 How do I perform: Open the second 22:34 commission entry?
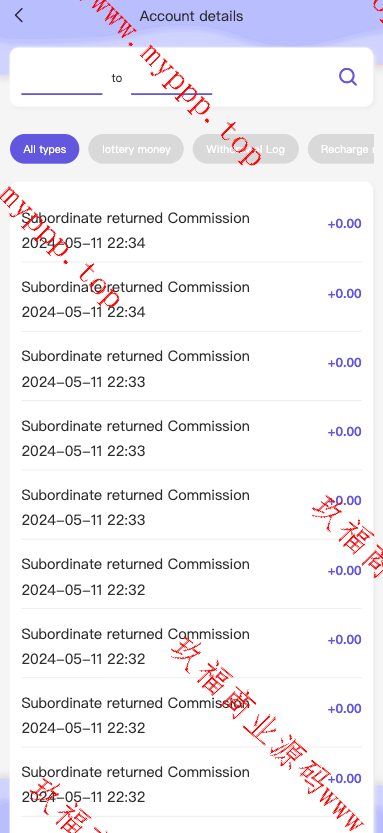click(191, 299)
